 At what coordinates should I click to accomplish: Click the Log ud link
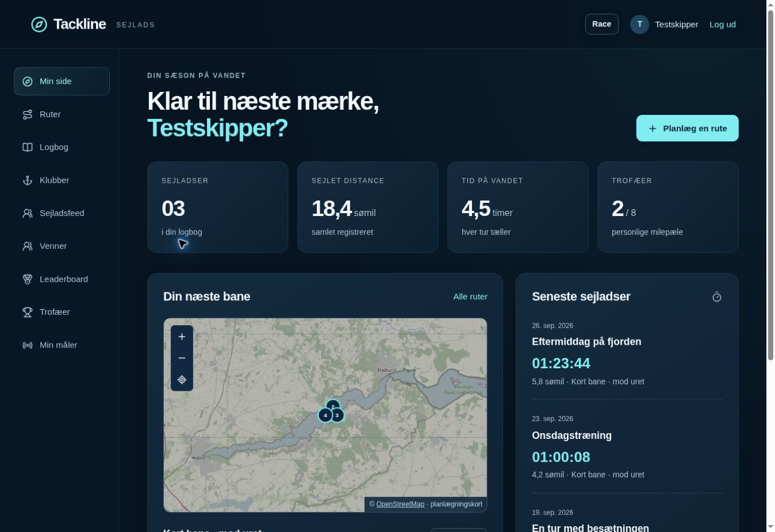723,24
